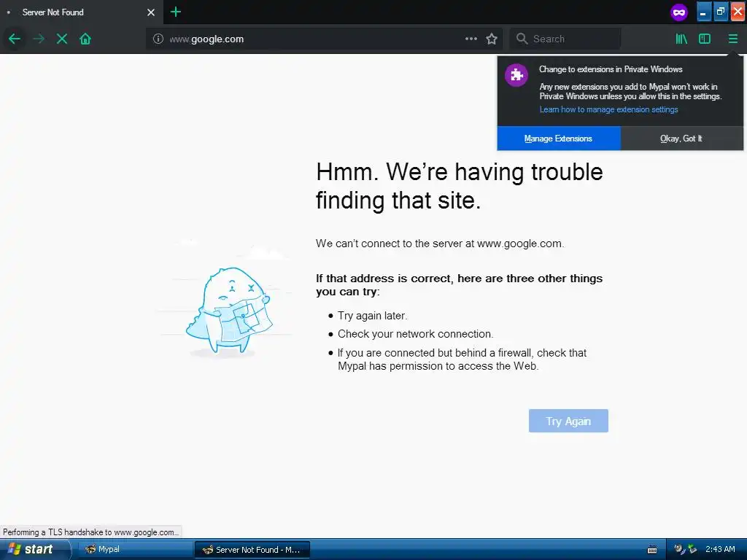
Task: Bookmark this page with the star
Action: pos(492,39)
